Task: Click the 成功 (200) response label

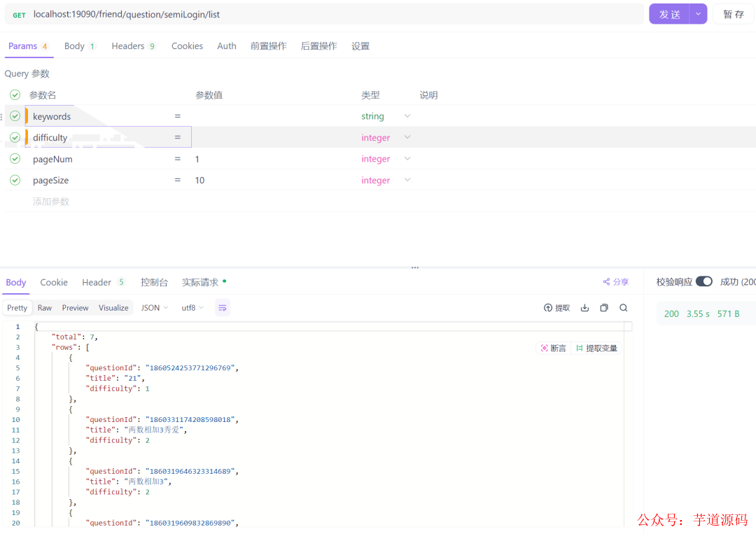Action: tap(738, 282)
